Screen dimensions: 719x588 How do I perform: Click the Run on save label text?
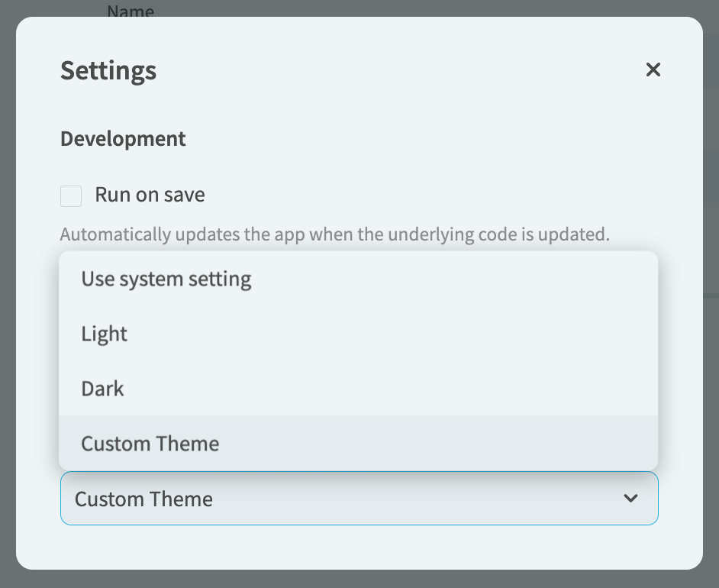(150, 195)
